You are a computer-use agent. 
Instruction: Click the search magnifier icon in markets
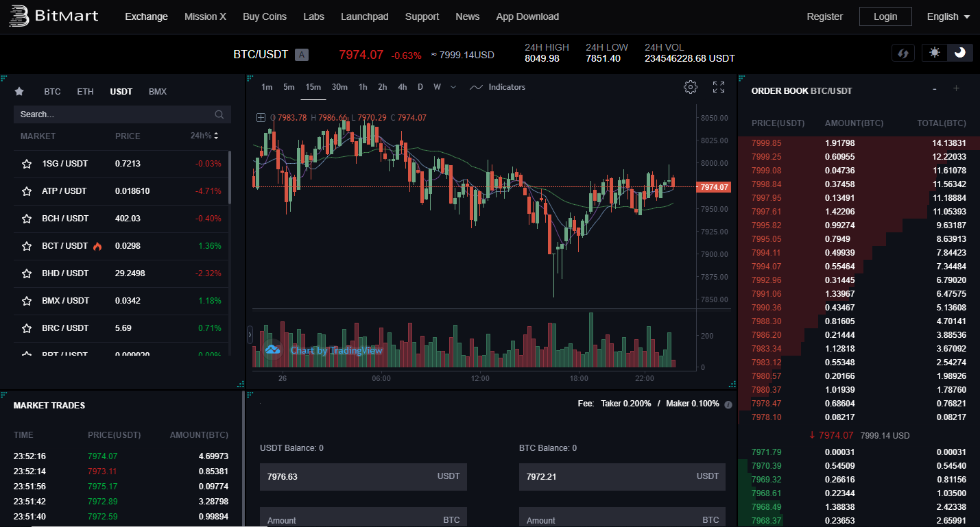[219, 114]
